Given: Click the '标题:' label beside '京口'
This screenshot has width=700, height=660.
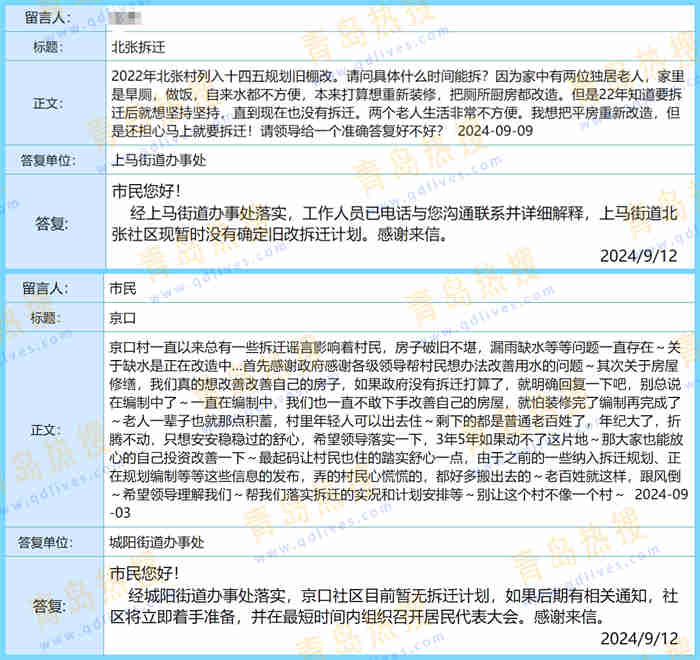Looking at the screenshot, I should tap(46, 318).
